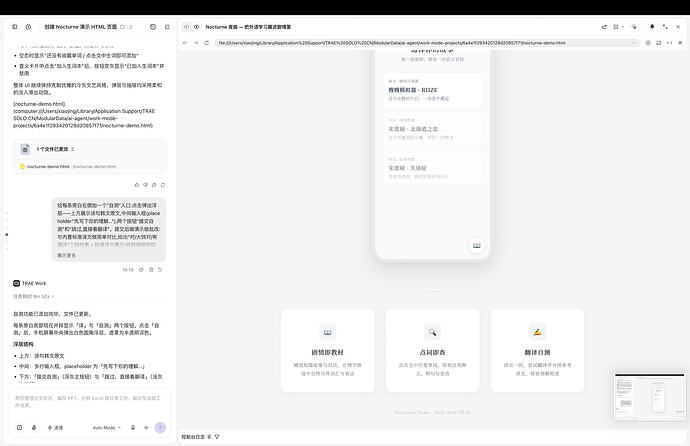Open the Auto Mode dropdown

106,428
